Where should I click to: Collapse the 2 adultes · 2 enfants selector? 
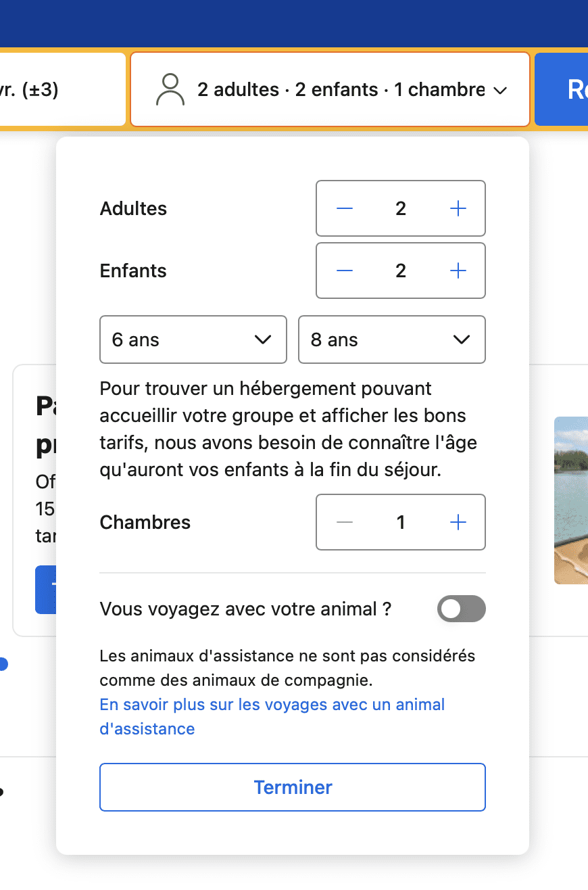[330, 89]
